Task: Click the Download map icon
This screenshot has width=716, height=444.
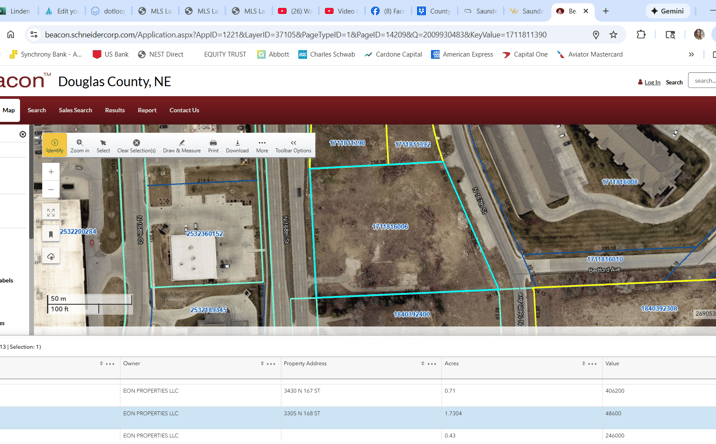Action: (237, 146)
